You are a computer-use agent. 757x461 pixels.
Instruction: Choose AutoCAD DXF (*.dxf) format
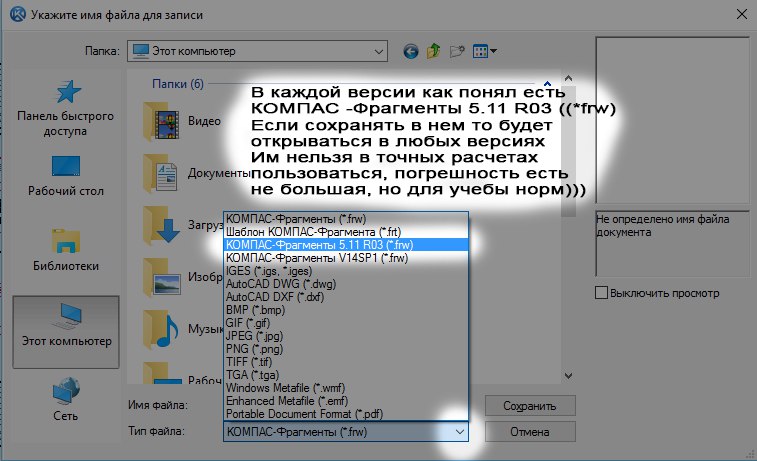pos(346,297)
